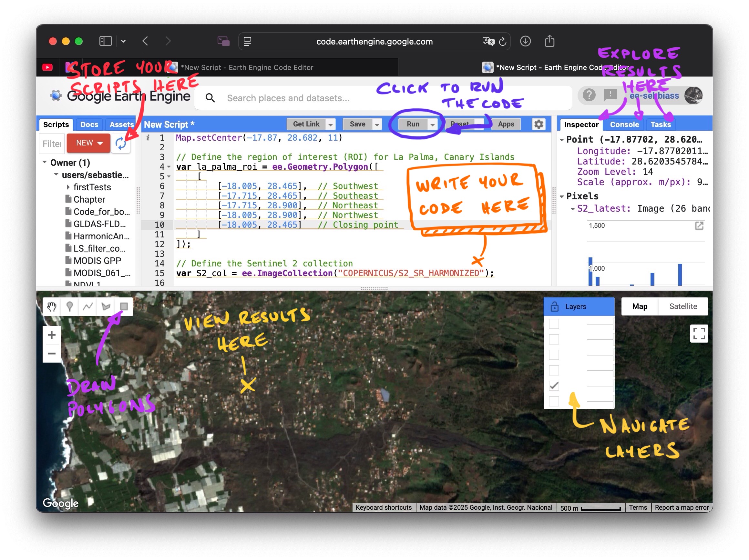Open the Docs tab
The height and width of the screenshot is (560, 749).
click(x=89, y=125)
